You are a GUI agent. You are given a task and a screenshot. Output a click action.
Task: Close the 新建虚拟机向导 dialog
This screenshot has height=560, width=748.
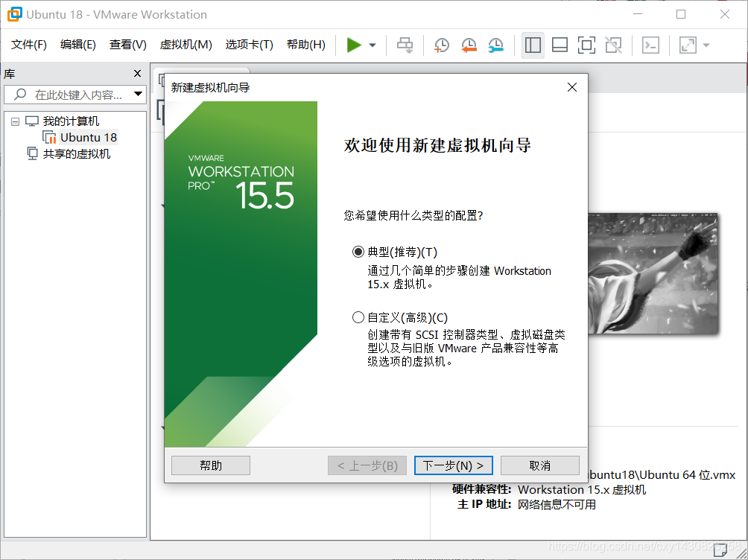[572, 87]
